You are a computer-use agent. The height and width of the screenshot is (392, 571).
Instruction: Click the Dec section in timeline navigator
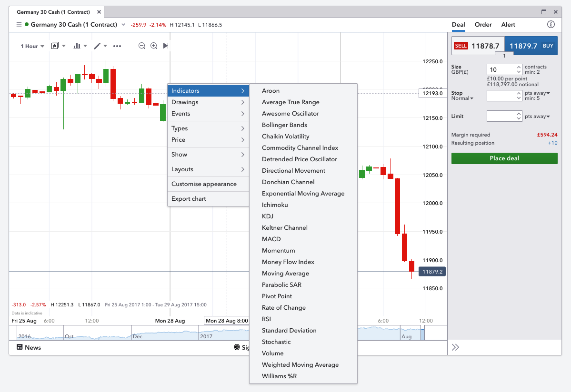(137, 336)
